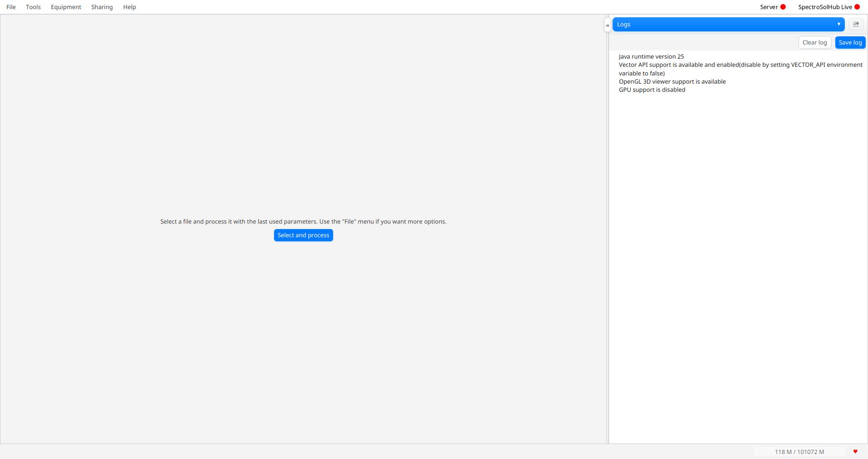
Task: Click the Vector API support log message
Action: [741, 69]
